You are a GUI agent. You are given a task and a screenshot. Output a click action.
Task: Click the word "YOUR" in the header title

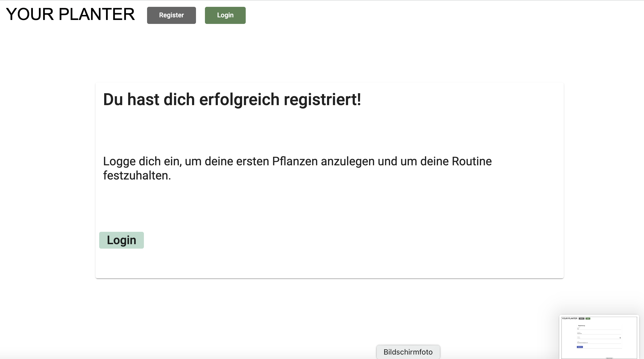[30, 14]
